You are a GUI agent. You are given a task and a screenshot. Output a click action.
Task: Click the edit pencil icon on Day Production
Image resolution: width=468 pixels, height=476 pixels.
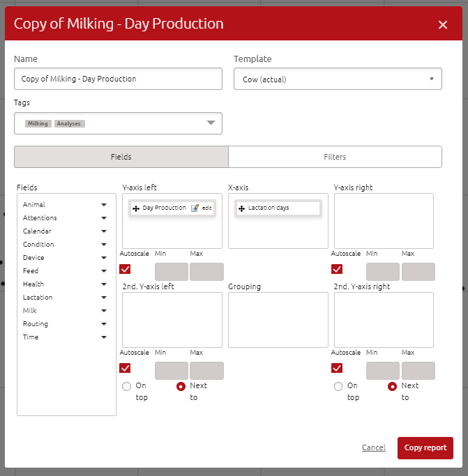point(195,208)
